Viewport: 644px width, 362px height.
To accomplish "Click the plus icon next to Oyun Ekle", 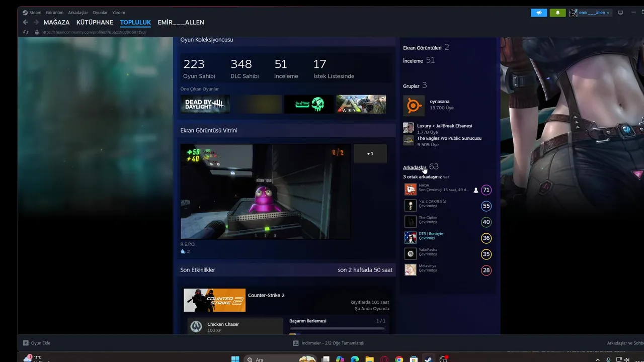I will click(x=26, y=343).
